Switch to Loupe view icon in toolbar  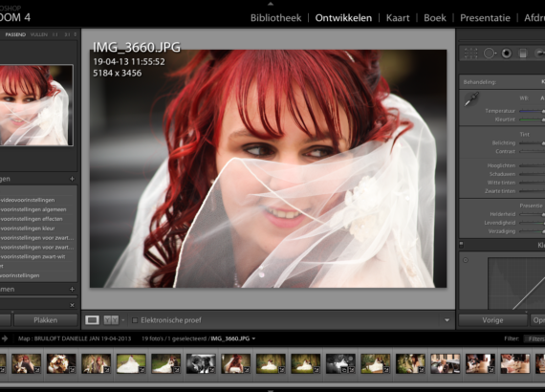pyautogui.click(x=92, y=320)
